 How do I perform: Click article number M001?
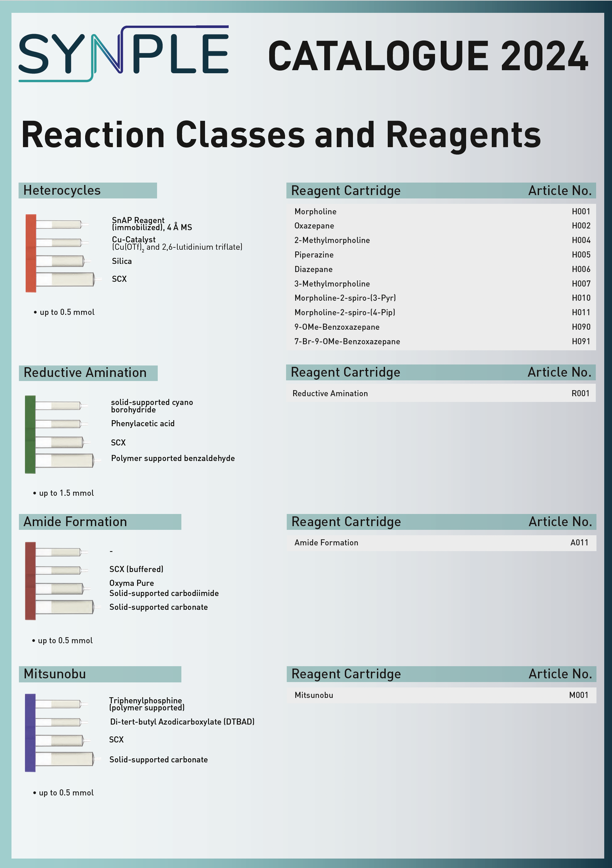(578, 695)
